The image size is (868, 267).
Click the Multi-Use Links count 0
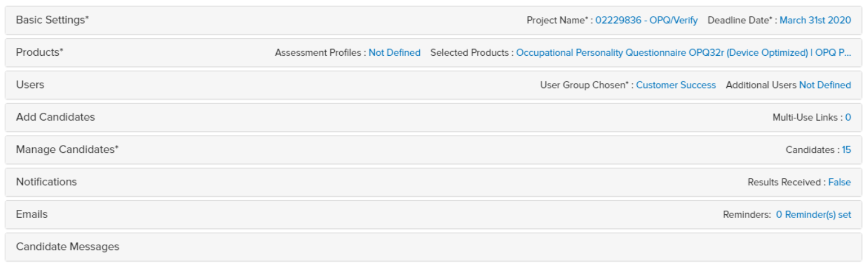848,118
